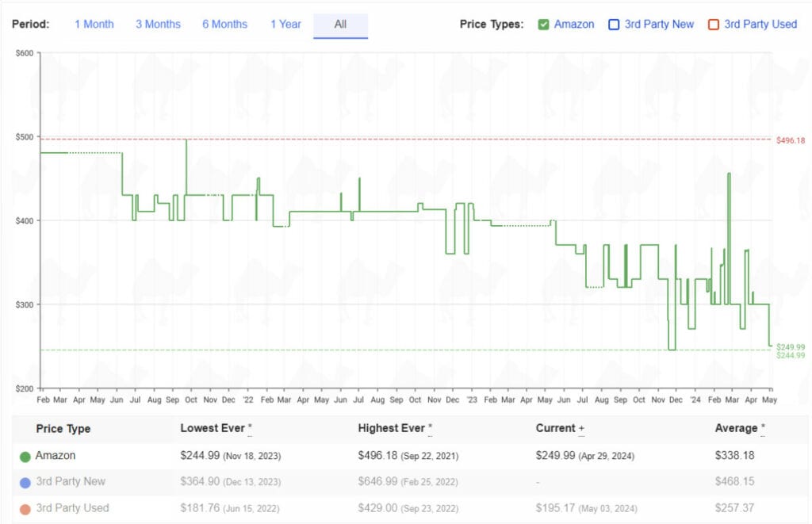Enable the 3rd Party New checkbox
812x524 pixels.
point(614,25)
